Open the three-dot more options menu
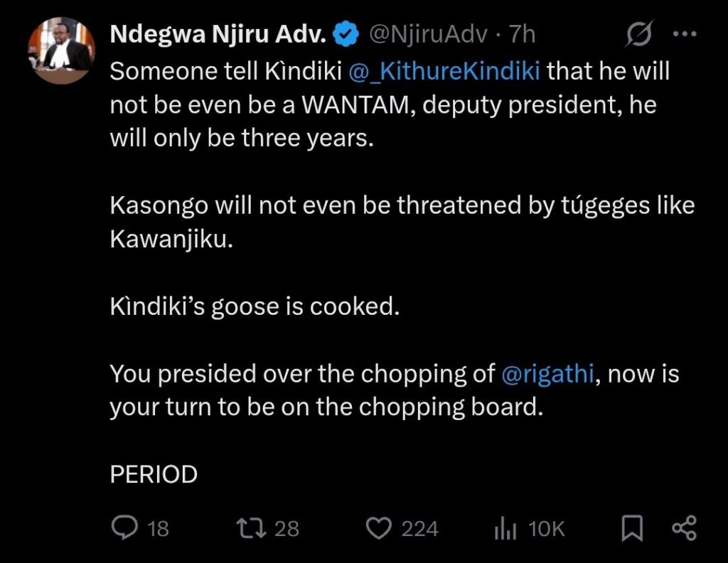The image size is (728, 563). click(685, 34)
